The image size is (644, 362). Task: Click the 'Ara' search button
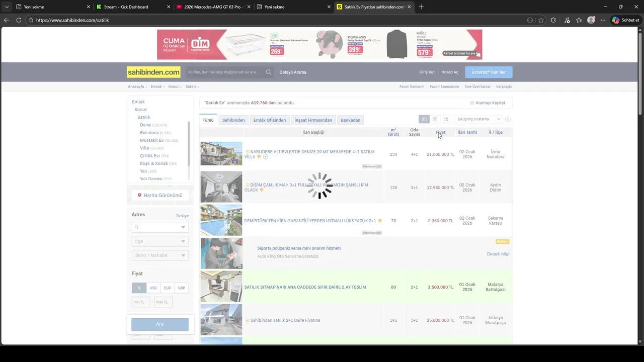160,324
